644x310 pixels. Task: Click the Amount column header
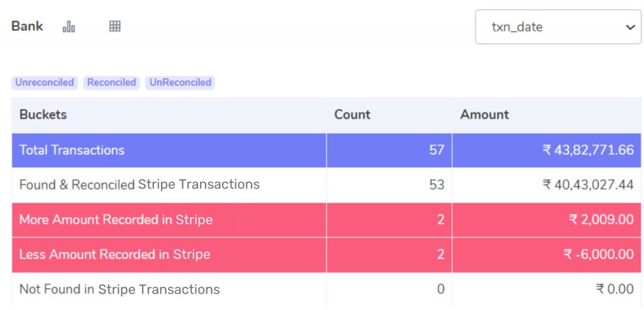[484, 114]
